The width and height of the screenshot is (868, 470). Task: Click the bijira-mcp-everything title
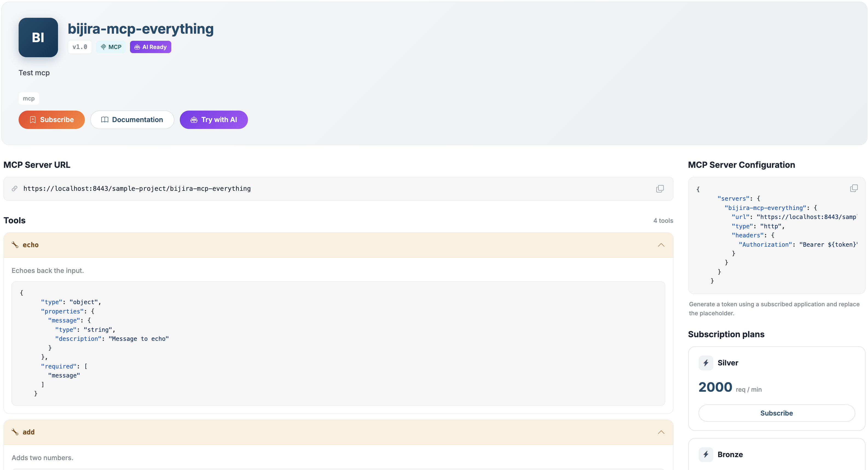click(140, 29)
